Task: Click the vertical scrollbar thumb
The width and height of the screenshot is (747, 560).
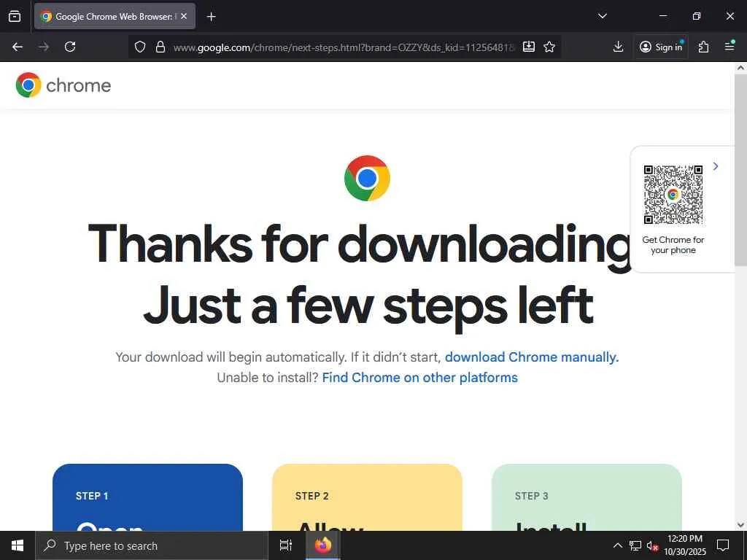Action: point(740,169)
